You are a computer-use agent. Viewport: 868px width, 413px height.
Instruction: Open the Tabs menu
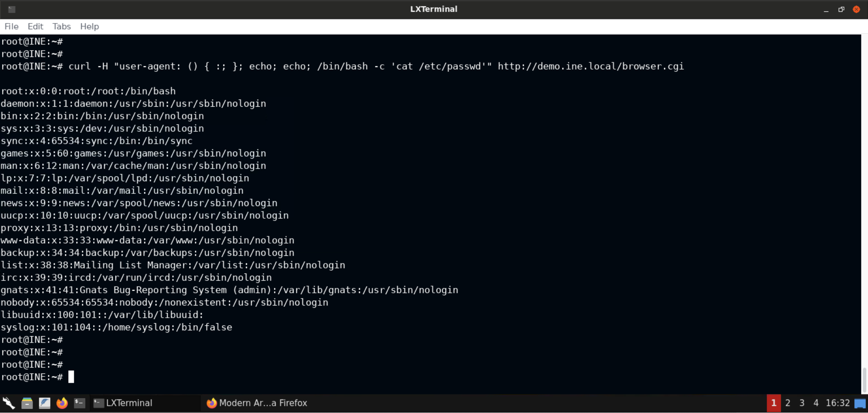pos(61,27)
